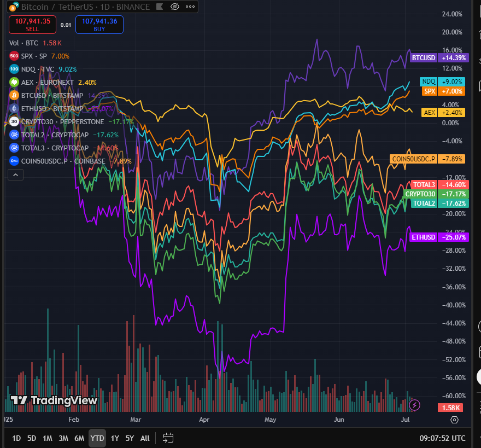This screenshot has width=481, height=448.
Task: Click the AEX +2.40% price label
Action: click(443, 112)
